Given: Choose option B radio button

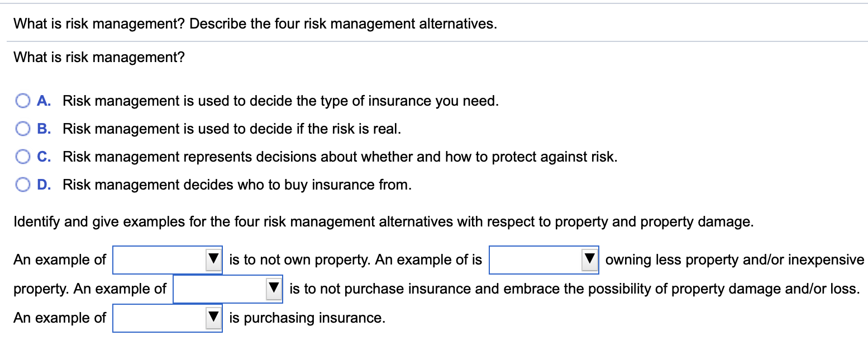Looking at the screenshot, I should (23, 129).
